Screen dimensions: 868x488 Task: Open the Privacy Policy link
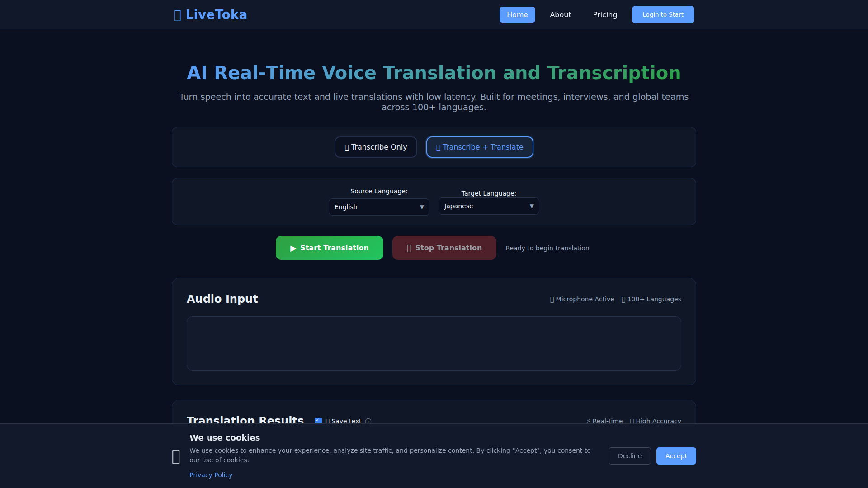211,475
